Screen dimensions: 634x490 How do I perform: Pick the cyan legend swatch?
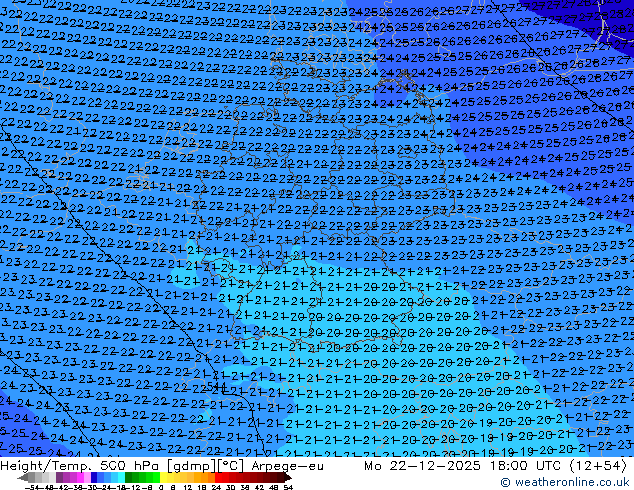coord(121,477)
